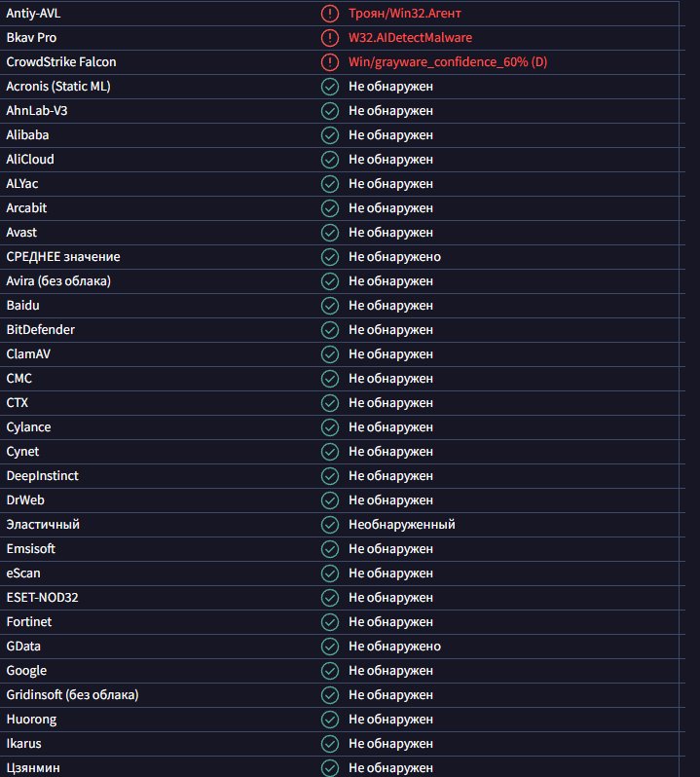Click the checkmark icon for Ikarus
Image resolution: width=700 pixels, height=777 pixels.
tap(330, 744)
